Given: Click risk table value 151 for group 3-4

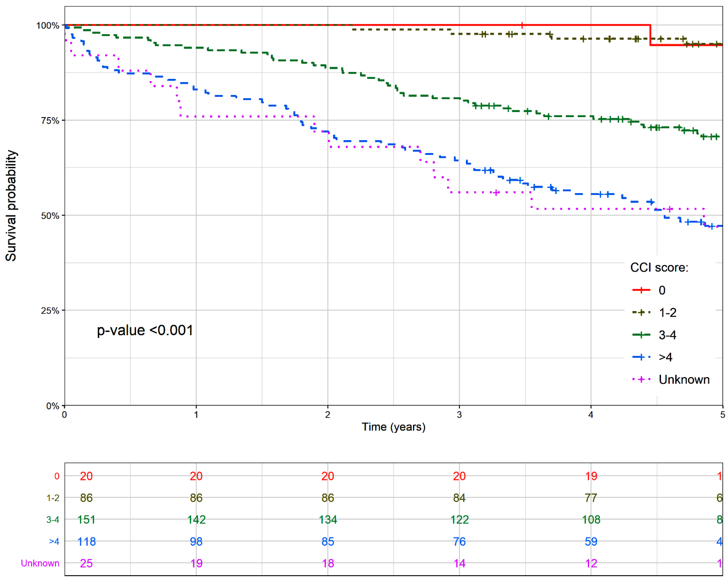Looking at the screenshot, I should 86,520.
